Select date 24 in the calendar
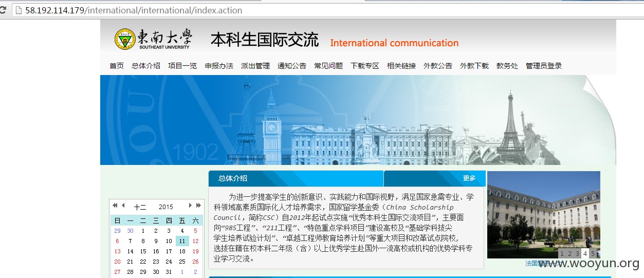Screen dimensions: 644x278 coord(169,262)
